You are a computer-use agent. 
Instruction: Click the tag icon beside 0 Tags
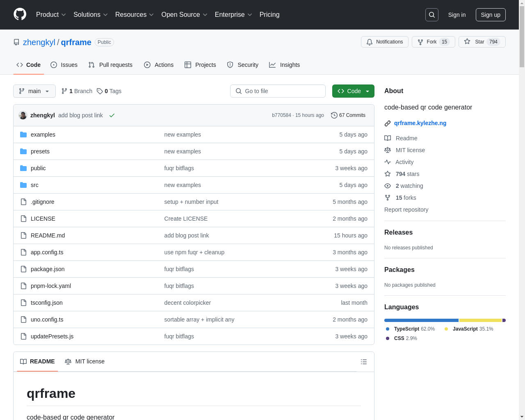click(100, 91)
